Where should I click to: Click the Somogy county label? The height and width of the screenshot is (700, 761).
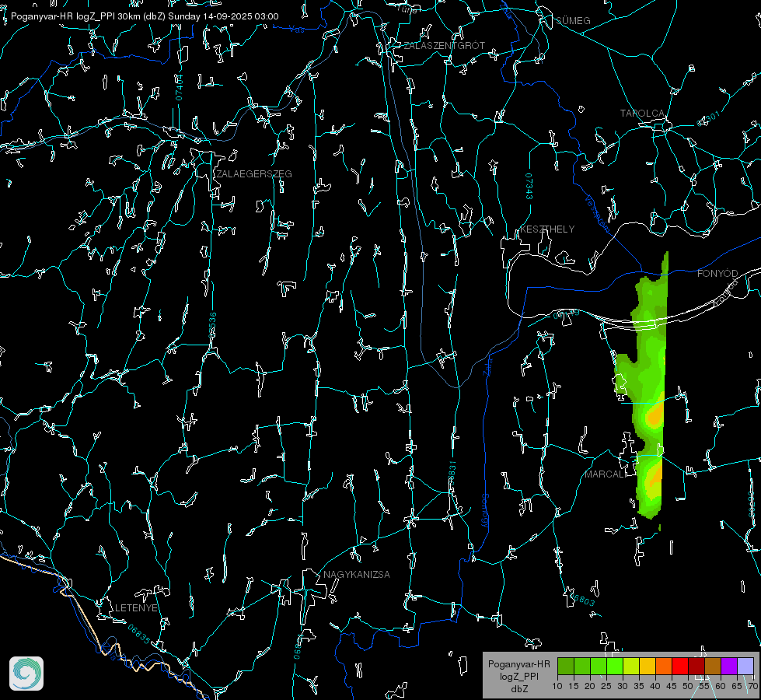485,511
